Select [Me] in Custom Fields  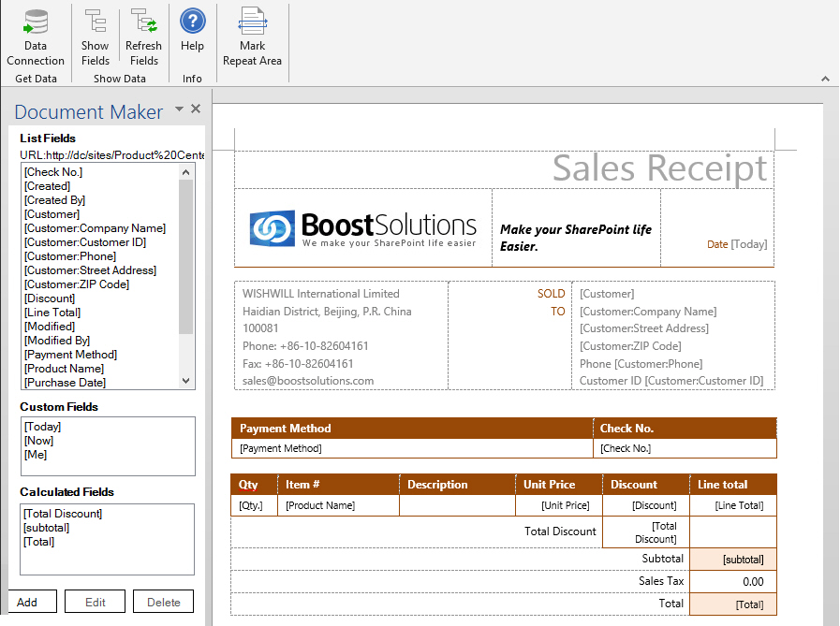(36, 454)
